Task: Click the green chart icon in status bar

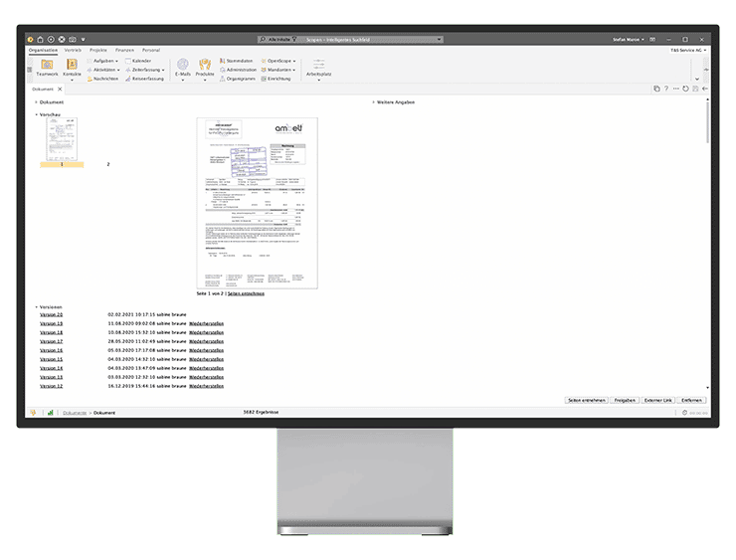Action: [x=50, y=413]
